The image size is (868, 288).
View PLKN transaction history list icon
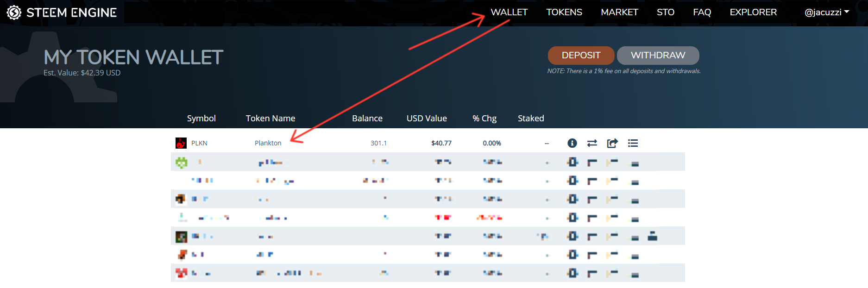[633, 143]
